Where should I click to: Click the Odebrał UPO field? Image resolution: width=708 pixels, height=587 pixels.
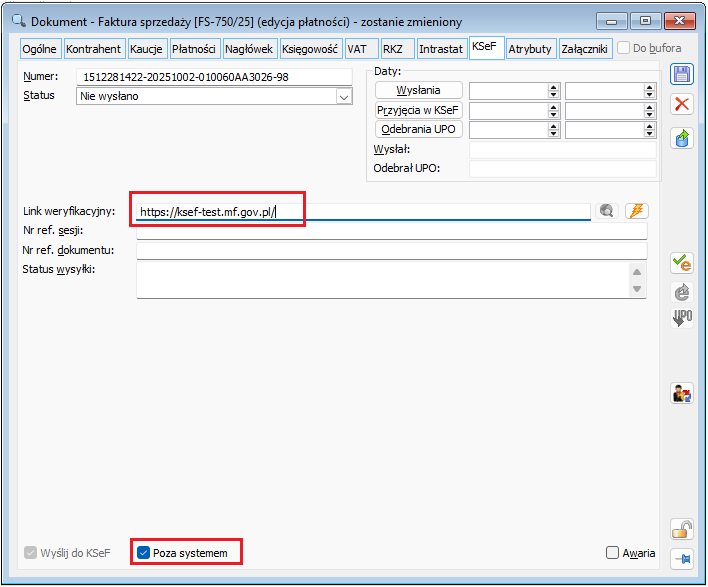563,168
